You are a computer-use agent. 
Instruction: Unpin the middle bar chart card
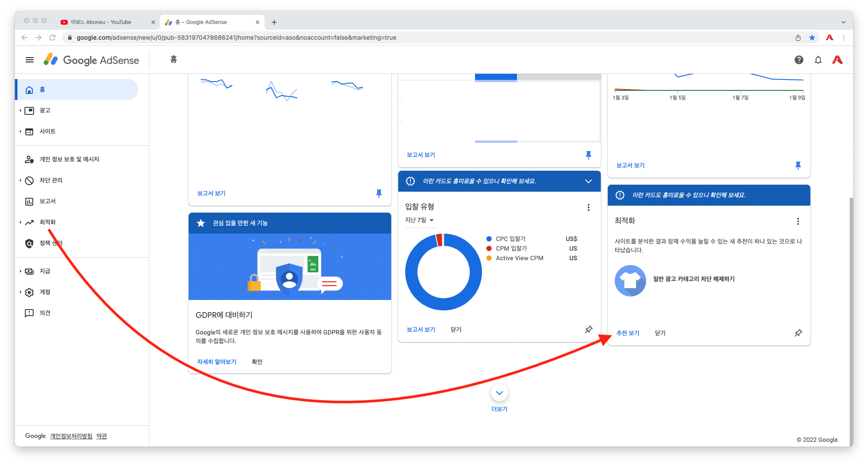(x=589, y=155)
